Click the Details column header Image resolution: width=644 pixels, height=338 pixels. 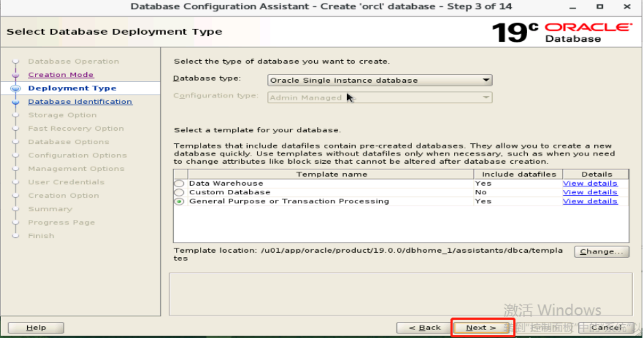coord(596,174)
